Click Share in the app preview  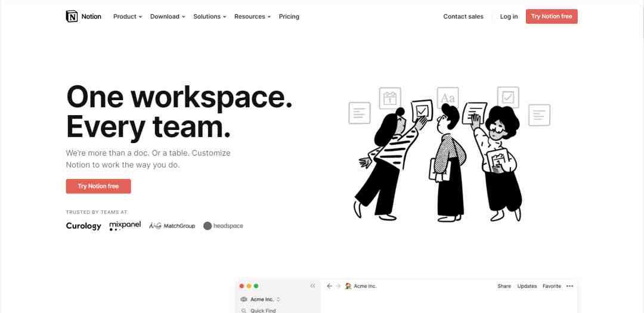[x=504, y=286]
